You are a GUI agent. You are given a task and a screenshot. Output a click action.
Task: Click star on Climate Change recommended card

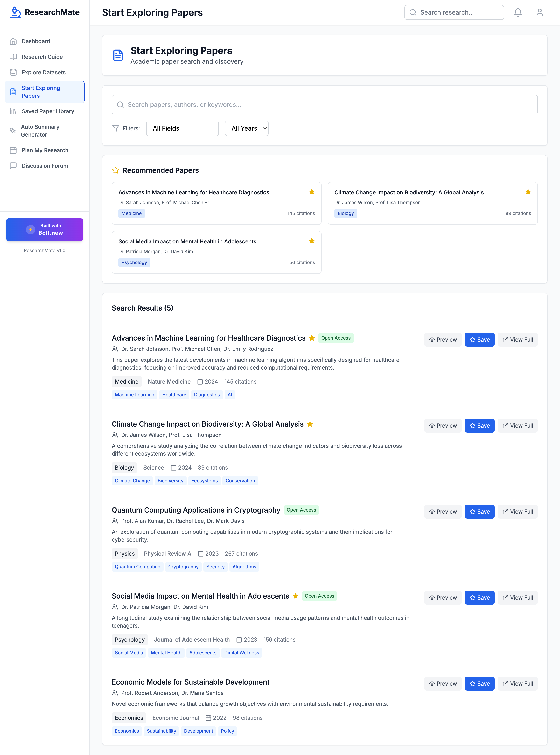pyautogui.click(x=528, y=192)
